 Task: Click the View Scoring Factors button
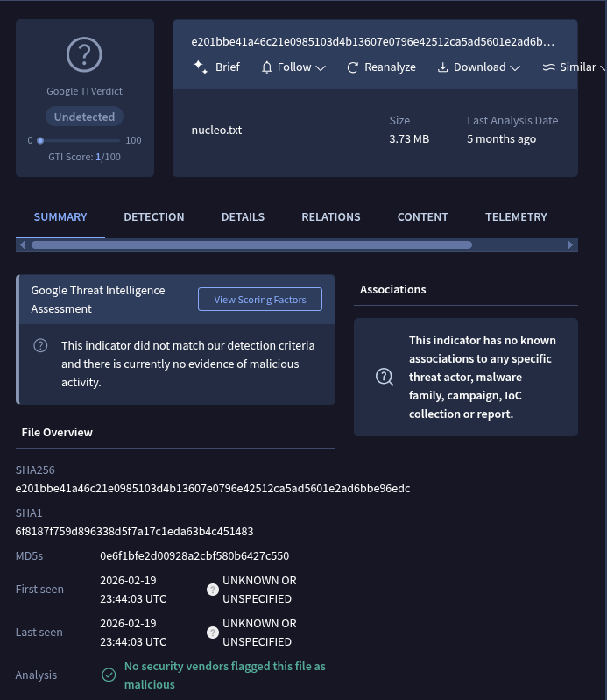(260, 299)
